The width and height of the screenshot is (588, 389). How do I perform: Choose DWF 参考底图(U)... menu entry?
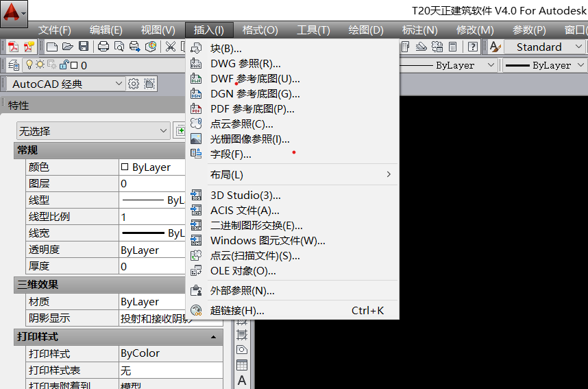click(293, 79)
